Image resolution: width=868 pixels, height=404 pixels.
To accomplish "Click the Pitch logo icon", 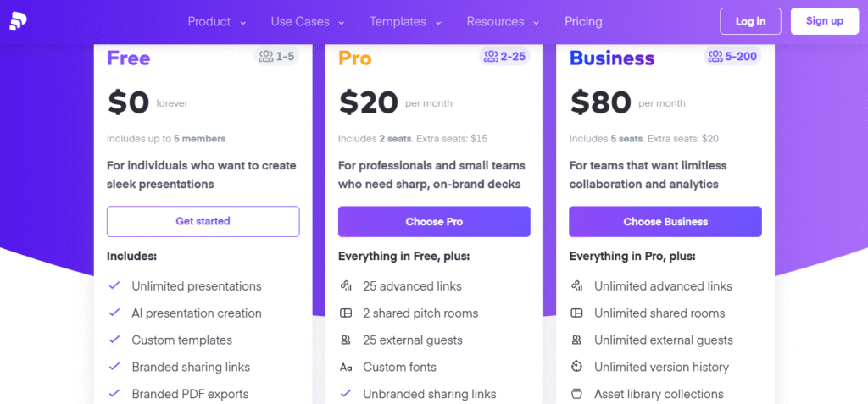I will click(x=19, y=22).
